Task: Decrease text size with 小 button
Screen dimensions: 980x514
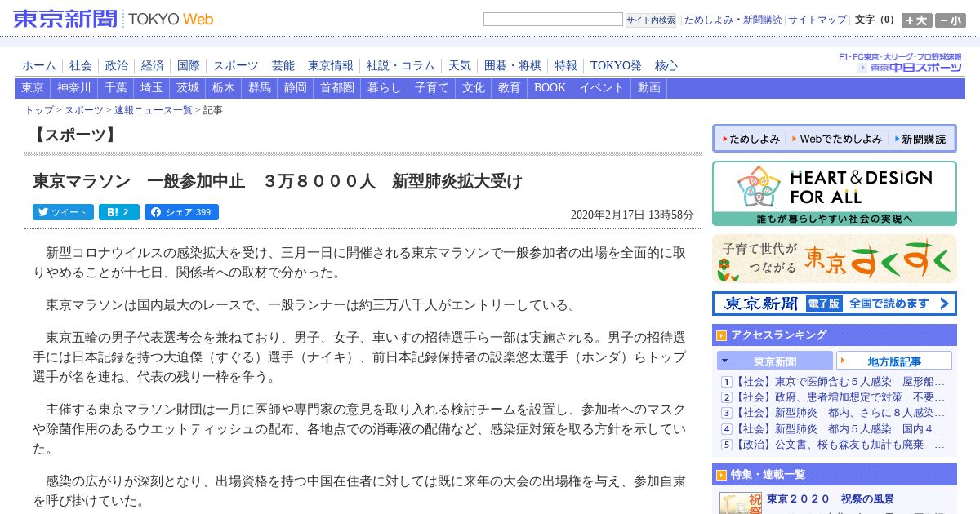Action: (951, 20)
